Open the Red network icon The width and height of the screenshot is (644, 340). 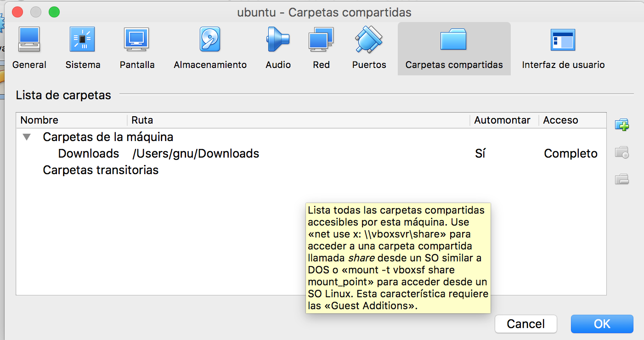tap(321, 39)
